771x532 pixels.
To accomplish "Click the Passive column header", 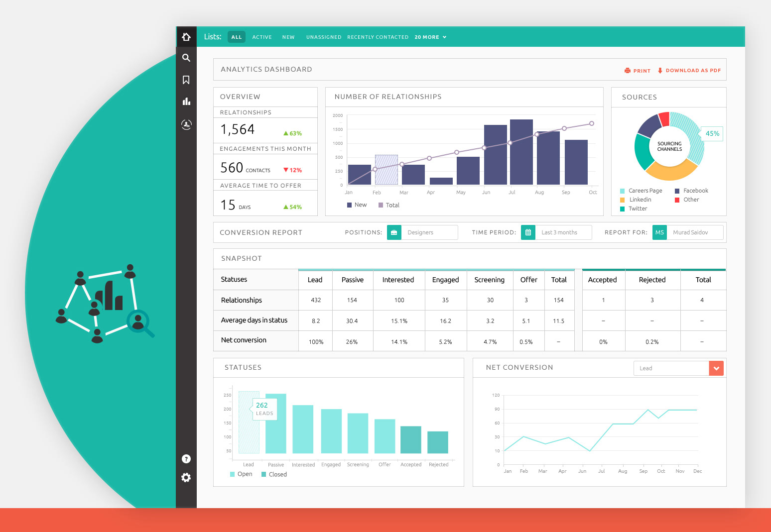I will (353, 280).
